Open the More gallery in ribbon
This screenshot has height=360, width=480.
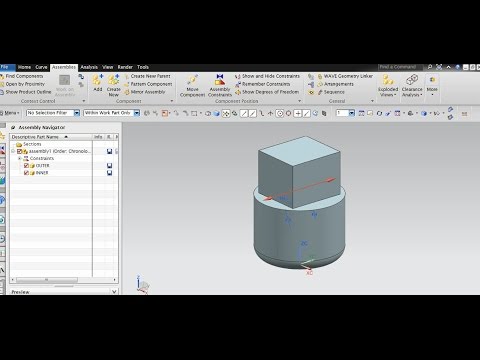pyautogui.click(x=432, y=86)
